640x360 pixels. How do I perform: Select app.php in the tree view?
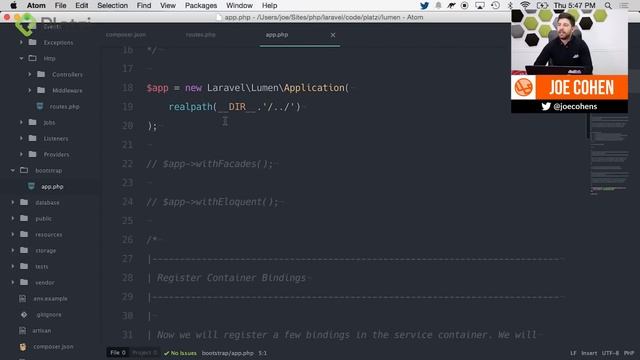tap(52, 187)
